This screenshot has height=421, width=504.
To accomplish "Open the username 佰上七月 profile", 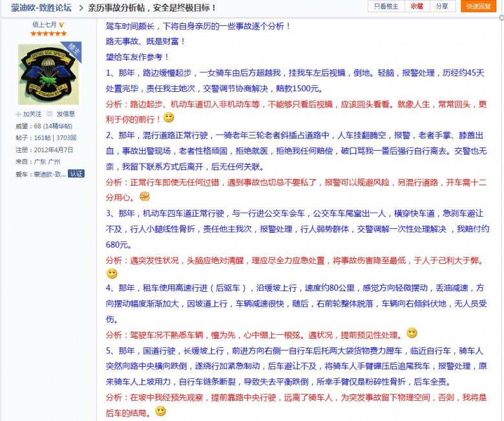I will click(44, 25).
